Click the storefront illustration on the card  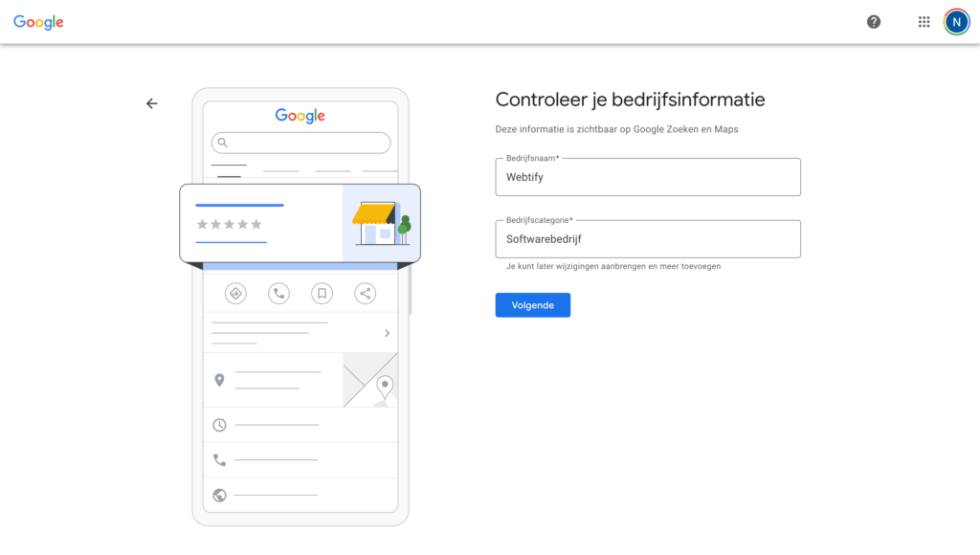tap(381, 223)
